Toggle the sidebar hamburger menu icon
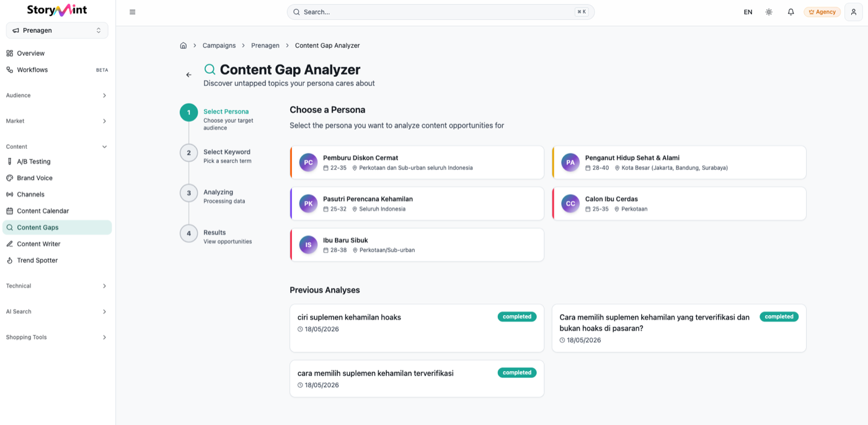 (x=133, y=12)
